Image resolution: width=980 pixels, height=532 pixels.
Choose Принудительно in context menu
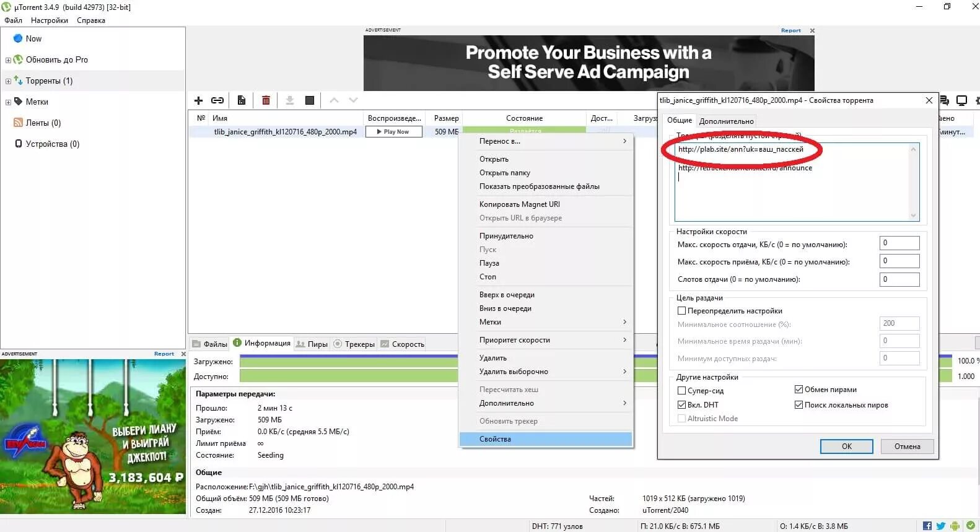point(546,236)
